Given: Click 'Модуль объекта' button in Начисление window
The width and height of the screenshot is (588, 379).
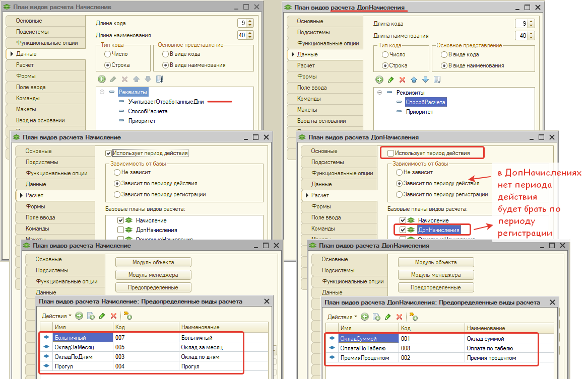Looking at the screenshot, I should tap(153, 262).
